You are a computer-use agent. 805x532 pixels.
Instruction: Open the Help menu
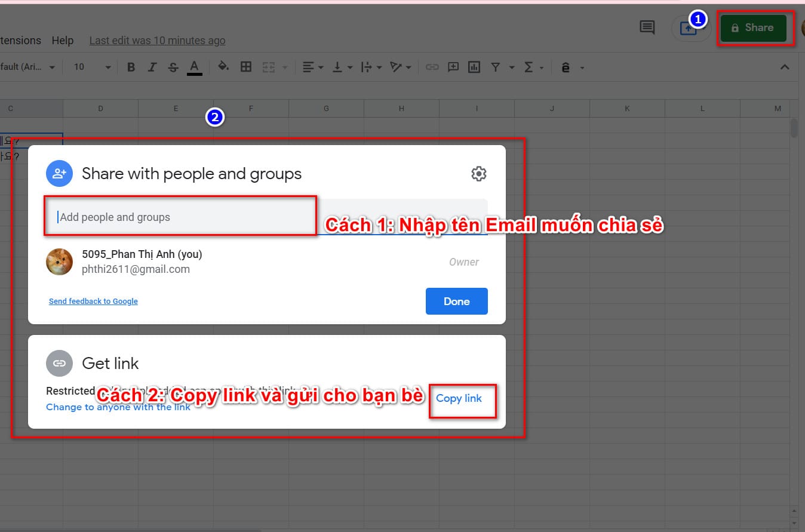62,41
